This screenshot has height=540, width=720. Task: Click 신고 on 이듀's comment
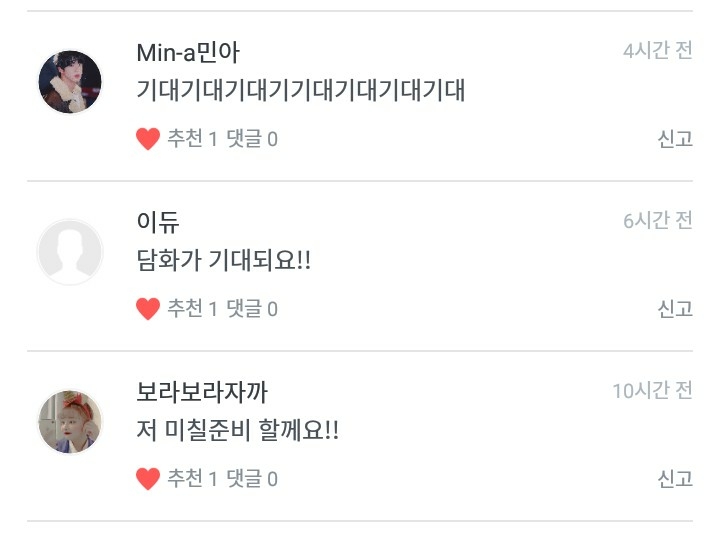675,310
